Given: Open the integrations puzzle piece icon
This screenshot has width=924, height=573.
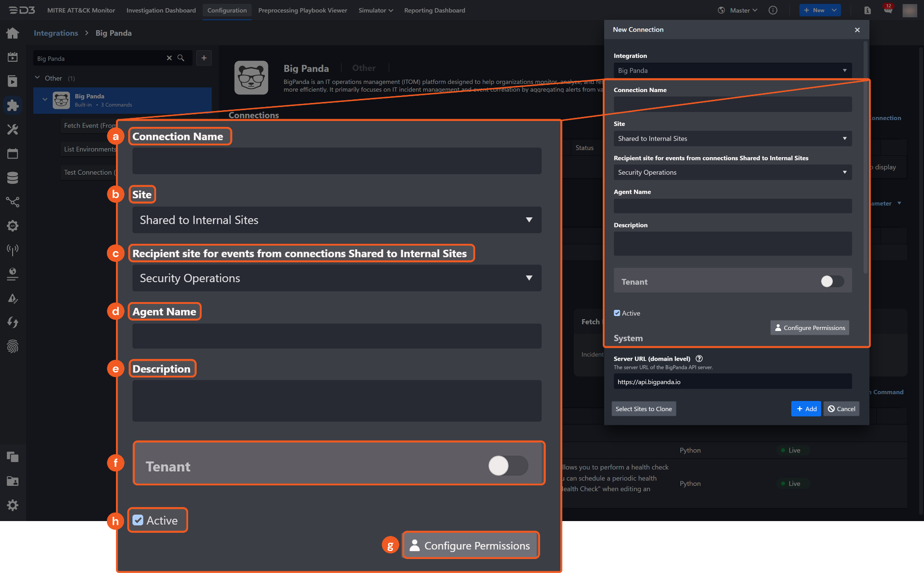Looking at the screenshot, I should (x=13, y=105).
